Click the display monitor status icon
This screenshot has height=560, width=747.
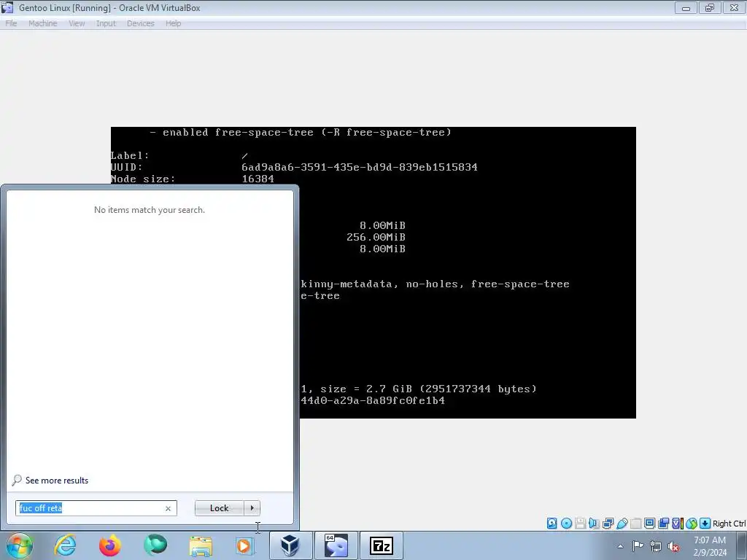649,524
